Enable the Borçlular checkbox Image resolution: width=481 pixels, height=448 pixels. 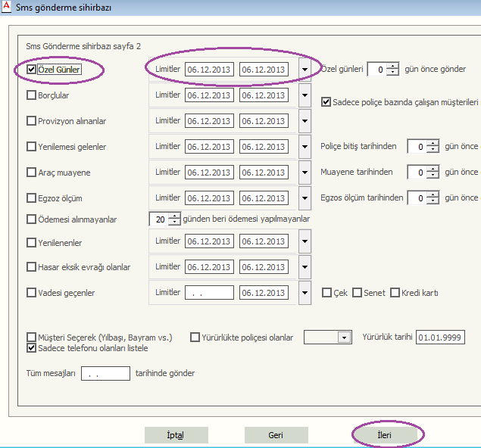point(32,95)
